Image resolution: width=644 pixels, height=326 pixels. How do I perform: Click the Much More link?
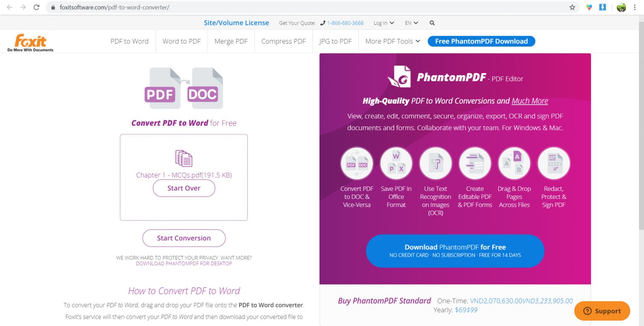(x=530, y=101)
